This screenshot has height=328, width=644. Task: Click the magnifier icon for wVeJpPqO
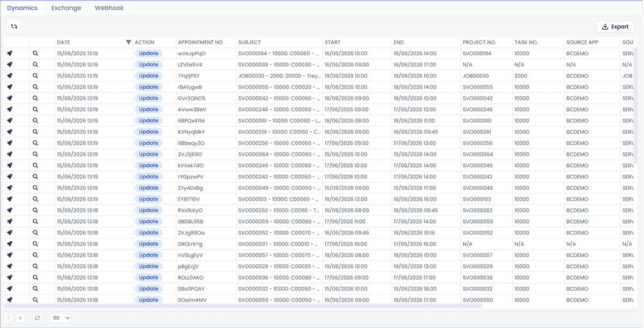point(35,53)
